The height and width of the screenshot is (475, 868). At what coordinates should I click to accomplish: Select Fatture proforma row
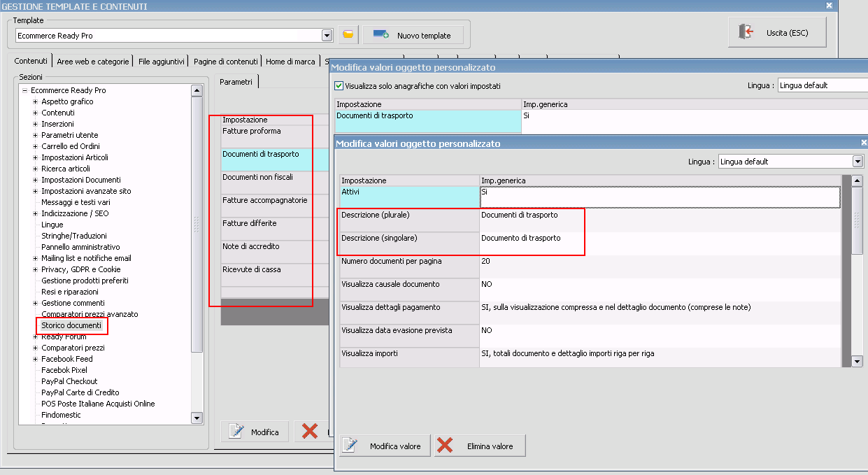coord(275,136)
